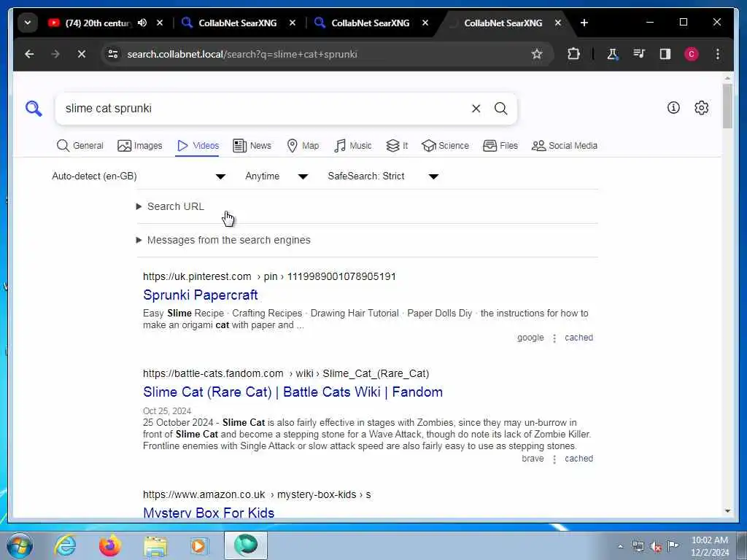Screen dimensions: 747x560
Task: Open the About info icon
Action: point(673,108)
